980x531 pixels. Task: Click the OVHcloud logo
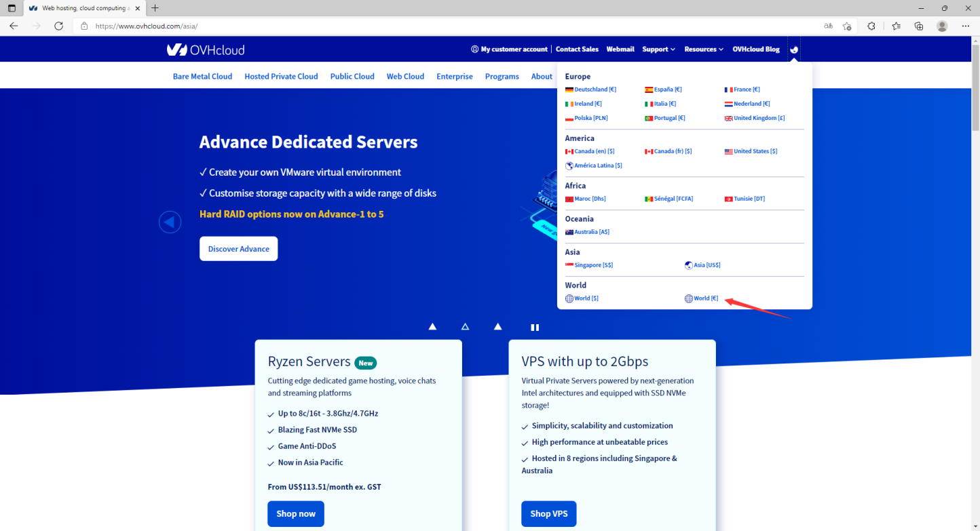tap(206, 50)
